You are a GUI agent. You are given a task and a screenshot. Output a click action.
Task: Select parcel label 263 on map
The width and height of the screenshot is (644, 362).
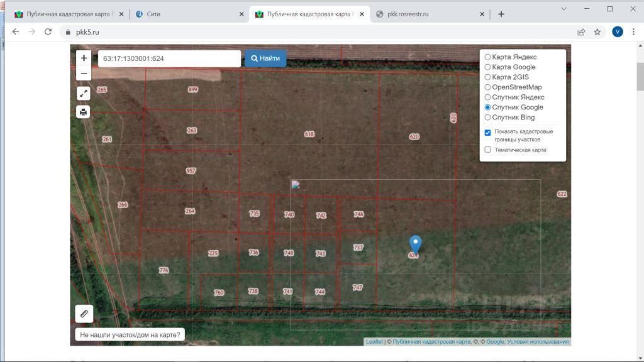pyautogui.click(x=192, y=131)
